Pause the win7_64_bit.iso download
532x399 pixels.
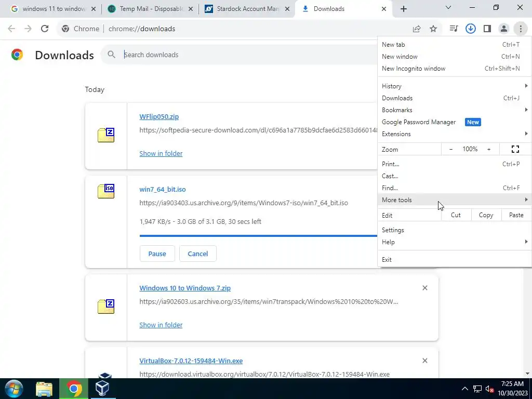(157, 254)
